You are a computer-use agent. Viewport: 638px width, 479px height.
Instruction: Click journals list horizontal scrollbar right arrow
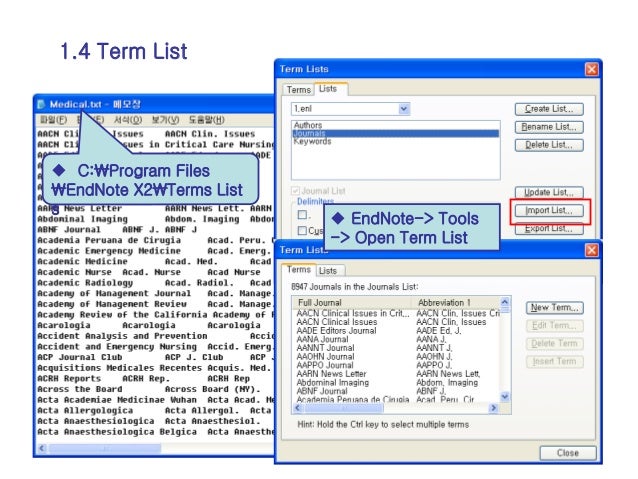pos(494,407)
